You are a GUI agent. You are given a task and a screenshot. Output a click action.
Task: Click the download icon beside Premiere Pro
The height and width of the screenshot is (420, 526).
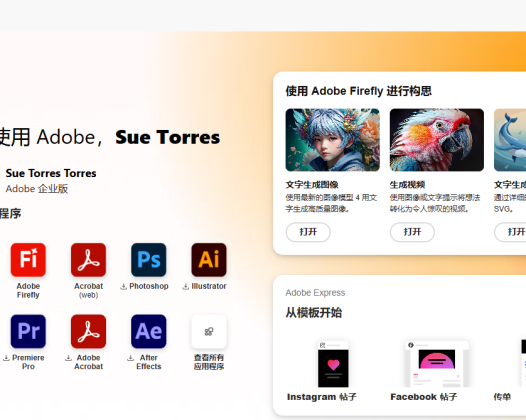click(6, 358)
